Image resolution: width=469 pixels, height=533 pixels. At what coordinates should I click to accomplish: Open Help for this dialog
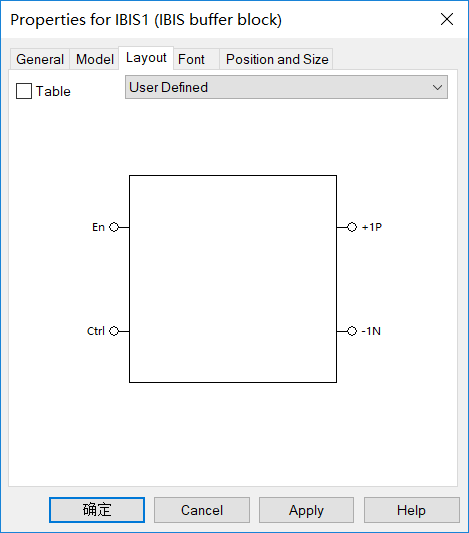click(412, 510)
